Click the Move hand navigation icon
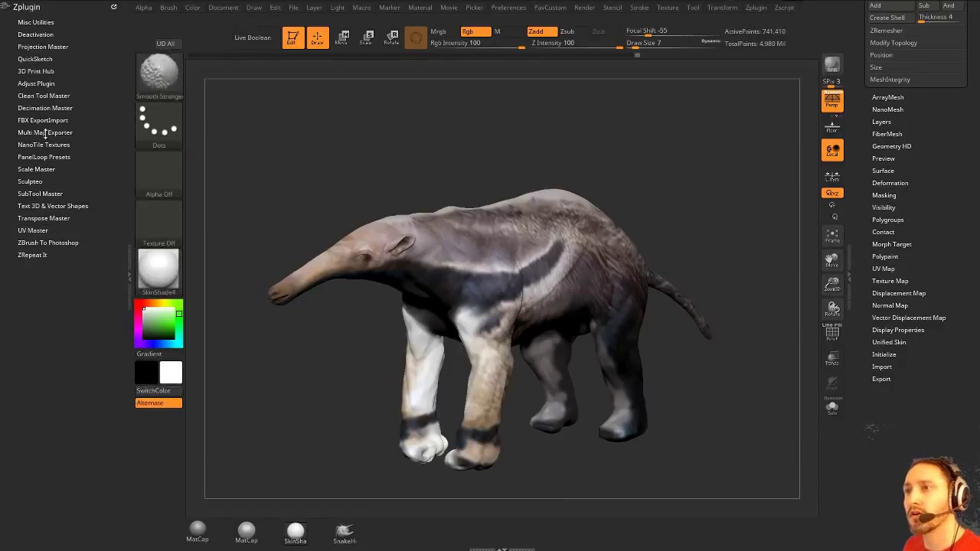This screenshot has width=980, height=551. 832,260
